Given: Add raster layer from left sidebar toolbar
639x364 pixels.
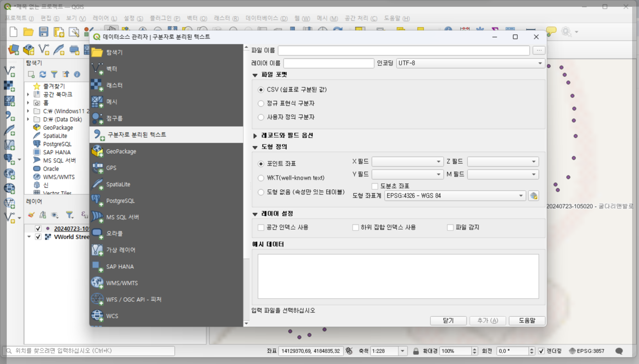Looking at the screenshot, I should point(10,86).
